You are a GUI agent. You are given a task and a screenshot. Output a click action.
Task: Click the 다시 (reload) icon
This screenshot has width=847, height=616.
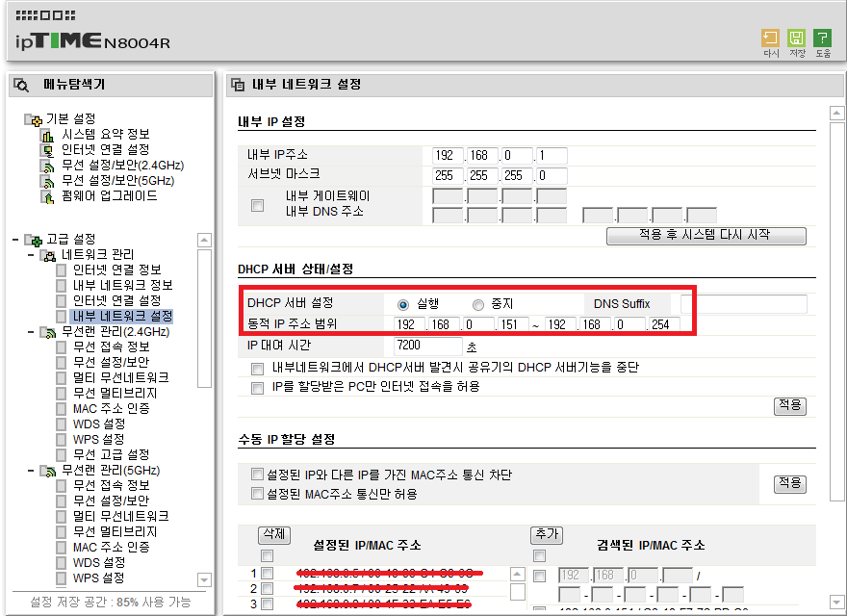(770, 38)
